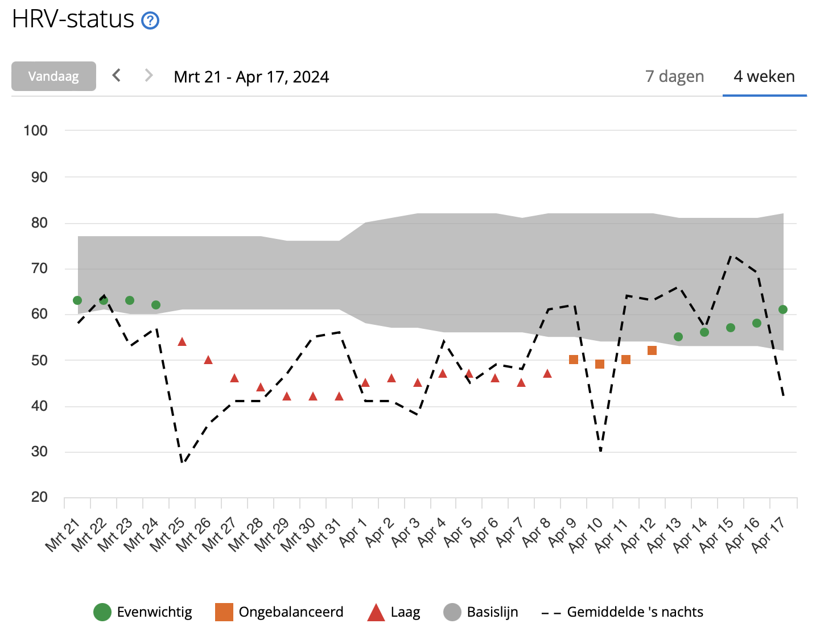Go to next date range with right chevron
The width and height of the screenshot is (816, 644).
149,76
